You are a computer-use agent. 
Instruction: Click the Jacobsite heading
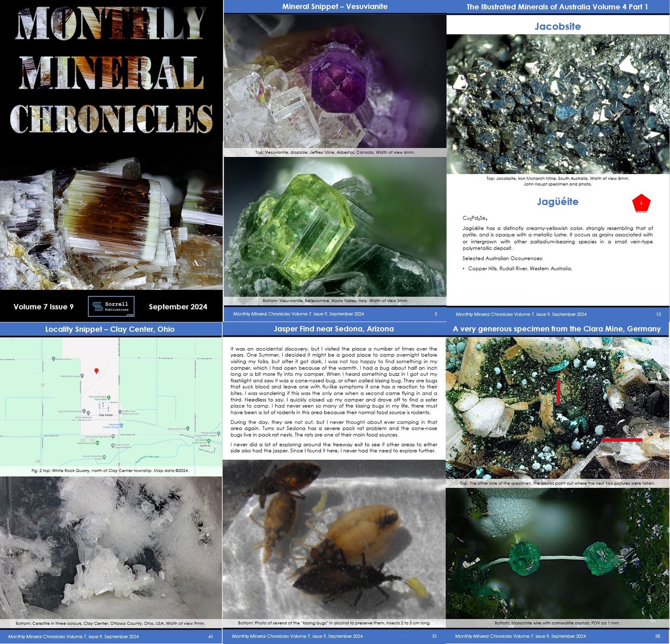(557, 26)
